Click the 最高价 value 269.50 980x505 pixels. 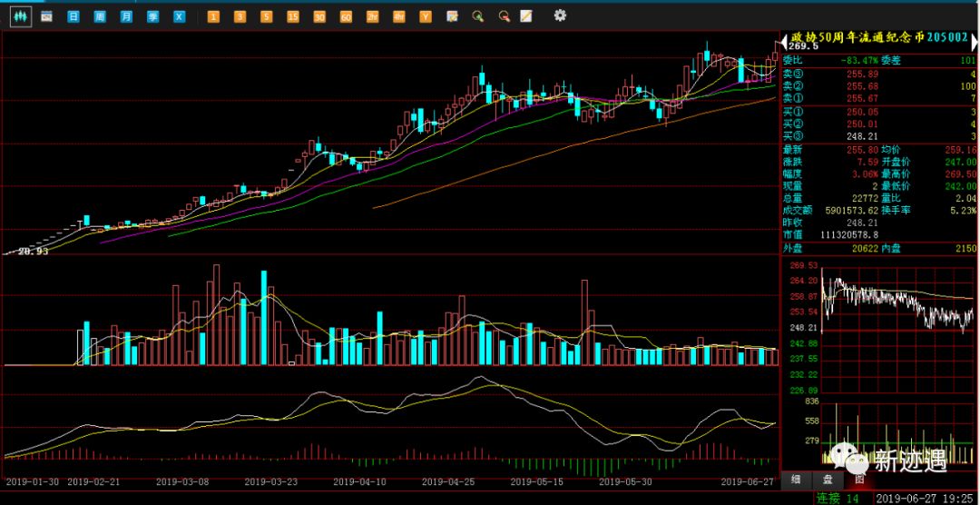(962, 174)
